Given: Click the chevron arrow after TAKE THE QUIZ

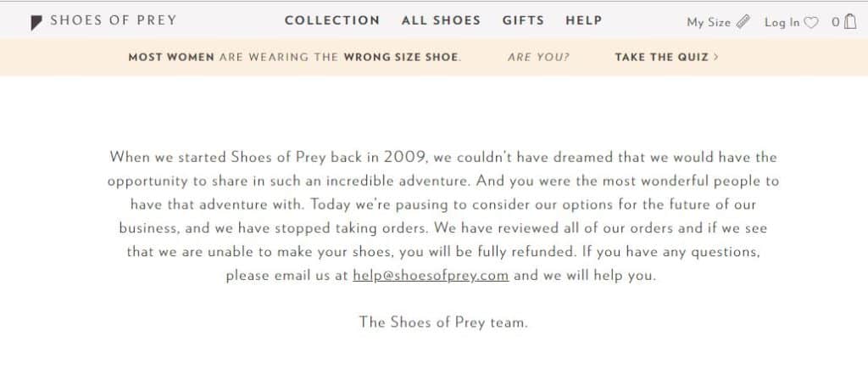Looking at the screenshot, I should (715, 57).
